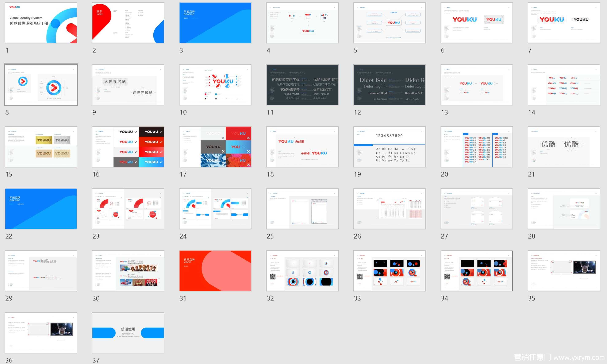This screenshot has height=364, width=607.
Task: Select slide 16 logo checkmark color backgrounds
Action: 128,147
